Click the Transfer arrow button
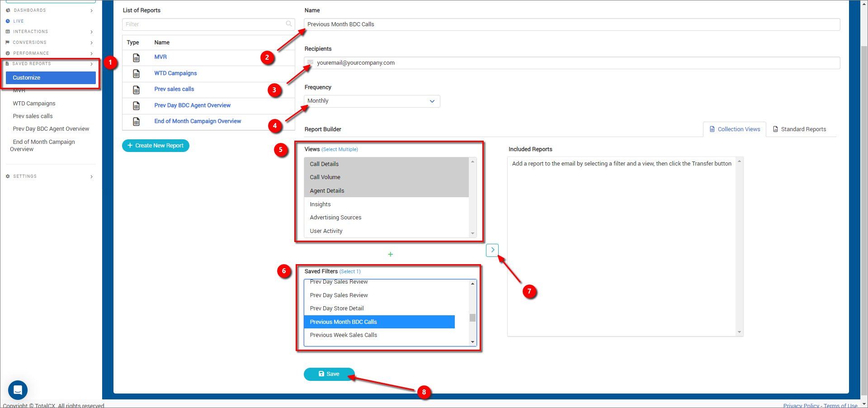This screenshot has height=408, width=868. [x=492, y=250]
